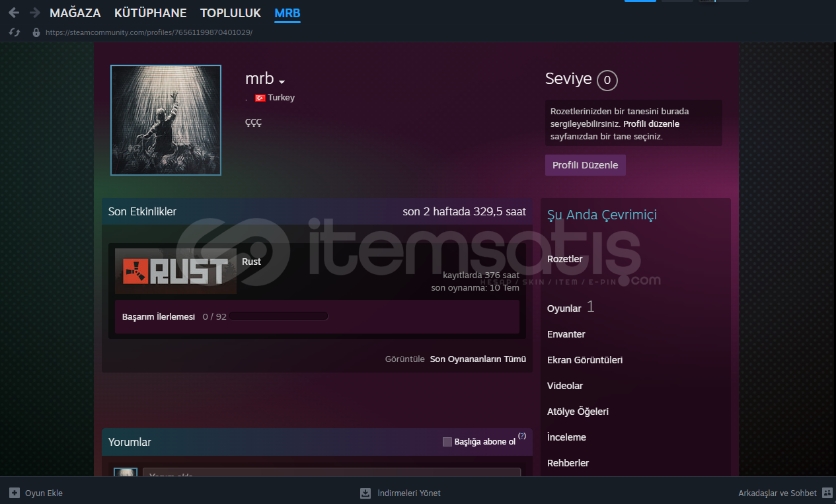Open the Videolar link
Image resolution: width=836 pixels, height=504 pixels.
[x=565, y=386]
